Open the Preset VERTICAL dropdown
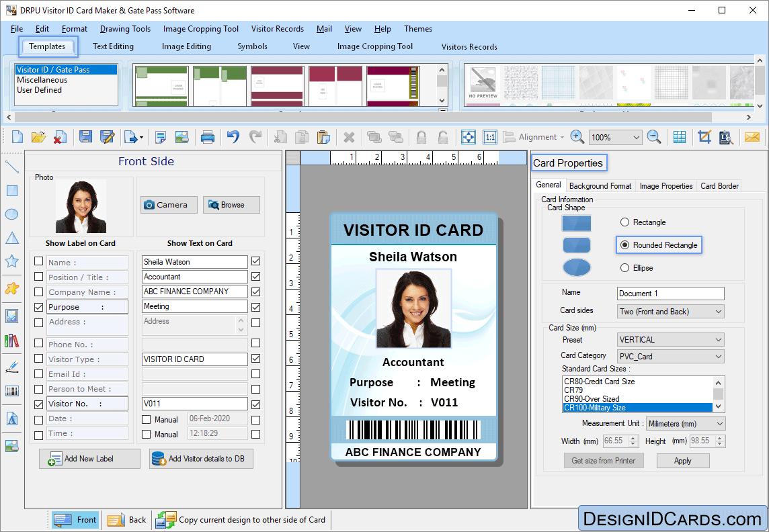Image resolution: width=769 pixels, height=532 pixels. pos(670,339)
